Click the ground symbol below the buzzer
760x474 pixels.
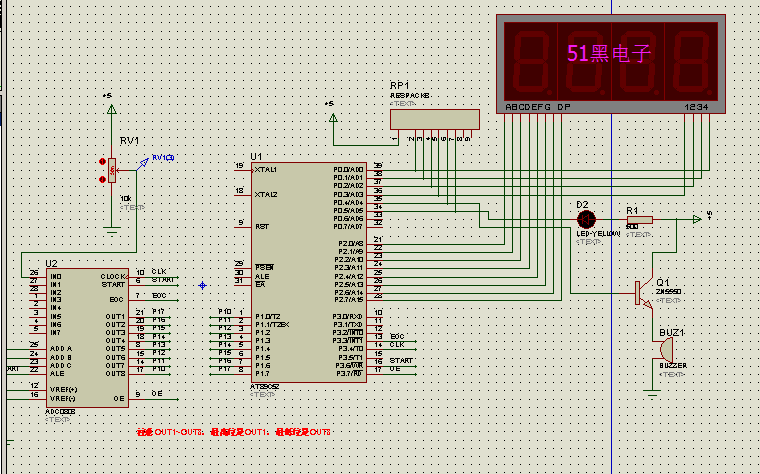coord(652,393)
